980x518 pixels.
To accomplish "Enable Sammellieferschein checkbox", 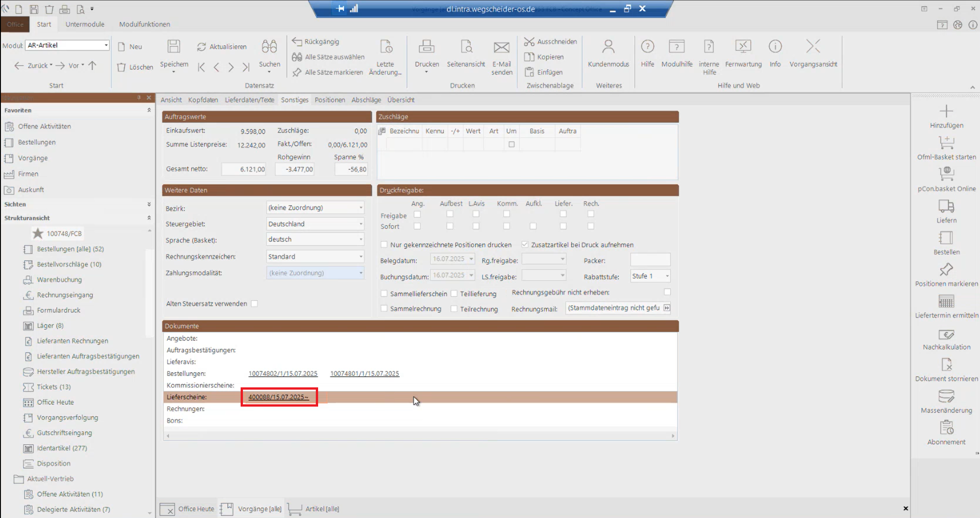I will tap(384, 293).
